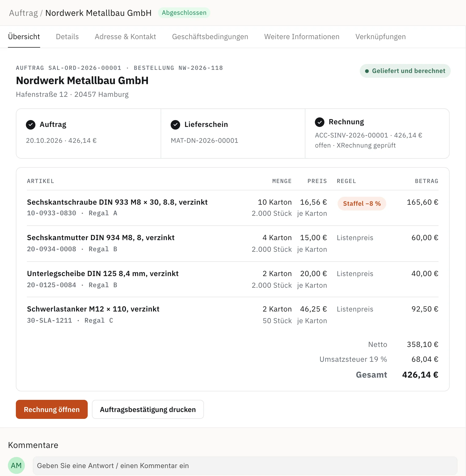Click item code 10-0933-0830
This screenshot has width=466, height=476.
[52, 213]
